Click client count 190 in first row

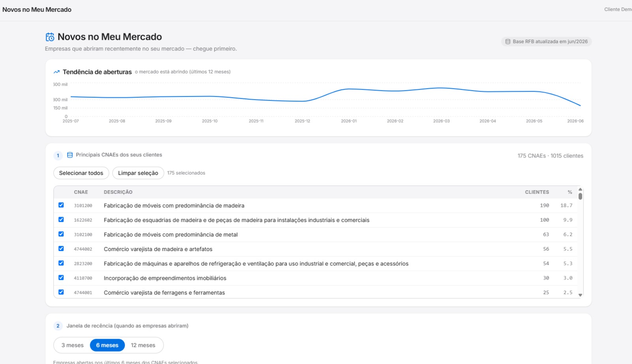coord(544,206)
